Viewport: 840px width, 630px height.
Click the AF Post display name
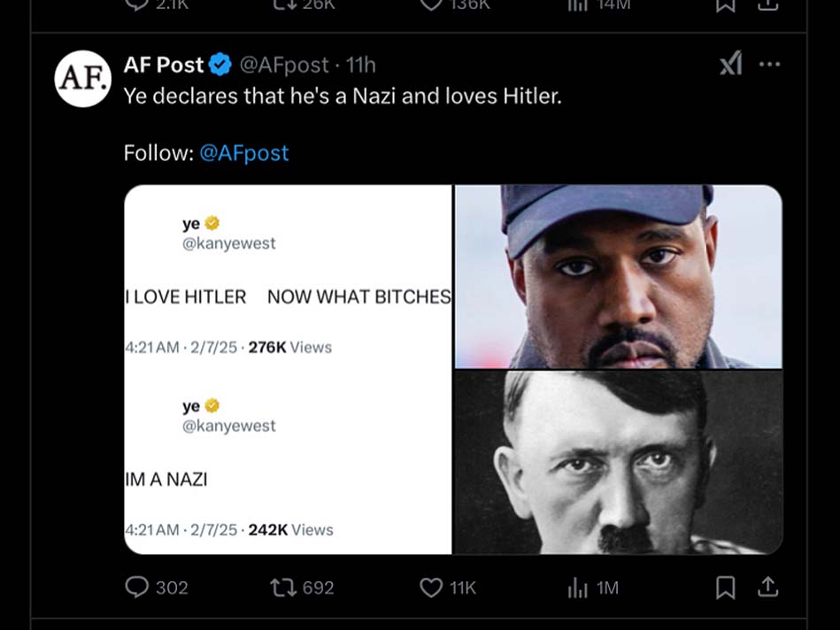click(164, 65)
